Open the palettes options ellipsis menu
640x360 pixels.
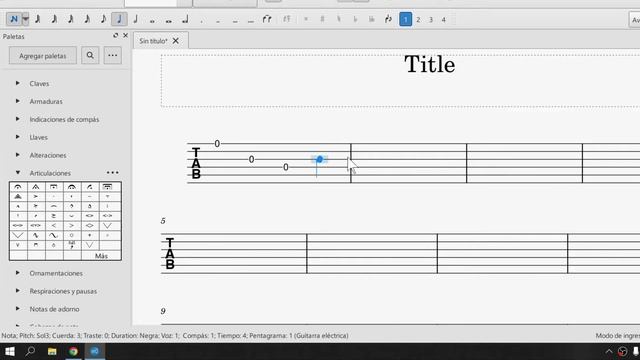(113, 56)
